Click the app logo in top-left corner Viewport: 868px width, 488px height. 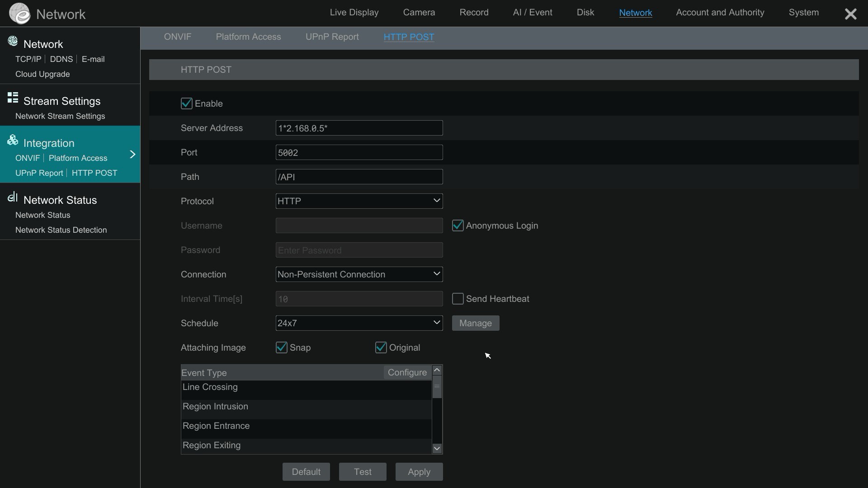pyautogui.click(x=19, y=14)
